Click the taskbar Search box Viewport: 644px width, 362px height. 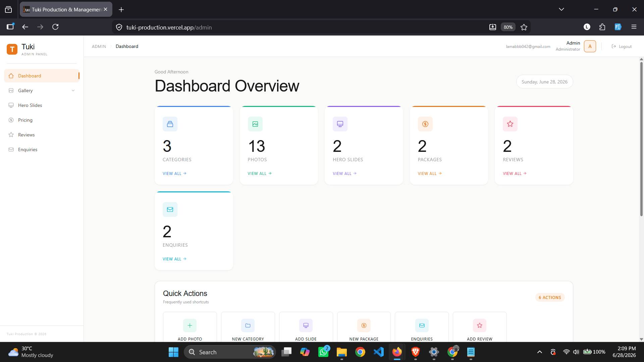[x=230, y=352]
